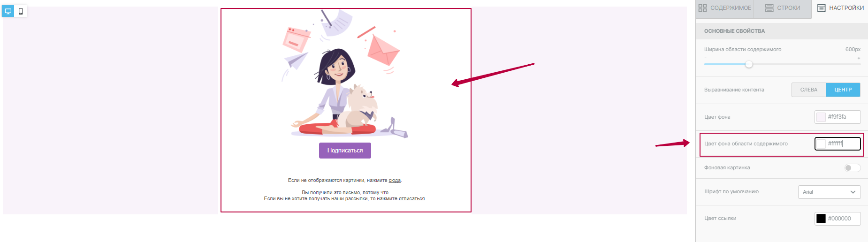Switch to mobile preview mode
Image resolution: width=868 pixels, height=242 pixels.
[21, 11]
